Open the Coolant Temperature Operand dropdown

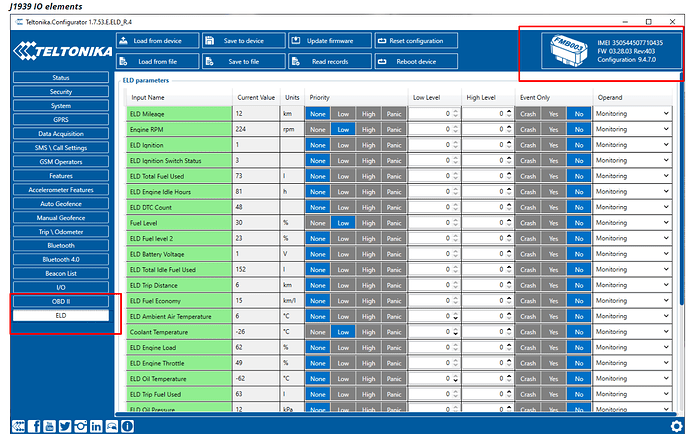coord(632,332)
